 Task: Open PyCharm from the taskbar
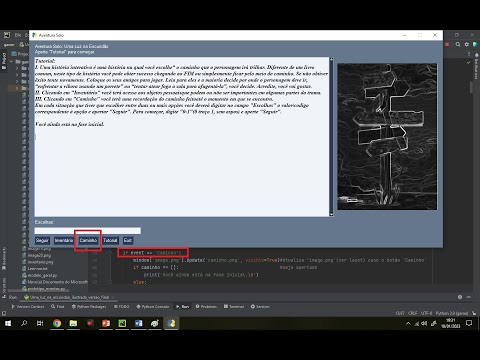click(122, 323)
